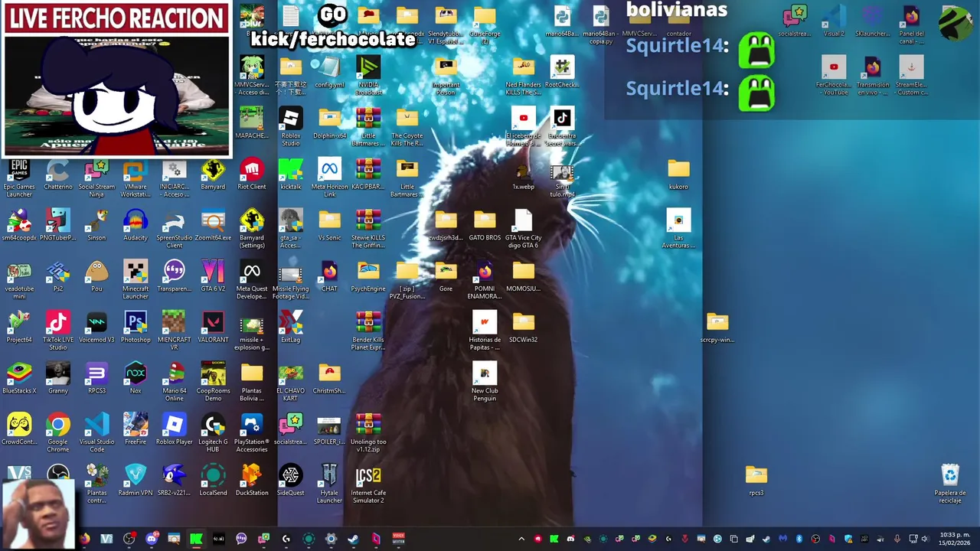Show hidden system tray icons chevron
The image size is (980, 551).
pyautogui.click(x=521, y=539)
